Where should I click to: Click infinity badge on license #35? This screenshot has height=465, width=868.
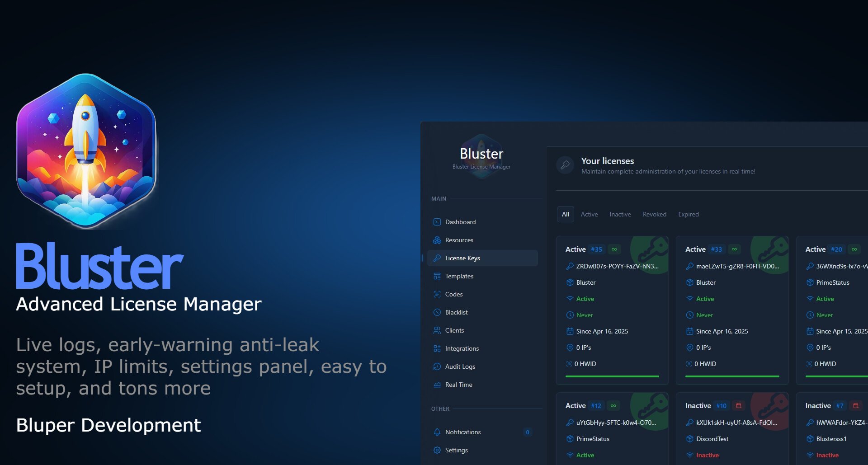(x=614, y=249)
